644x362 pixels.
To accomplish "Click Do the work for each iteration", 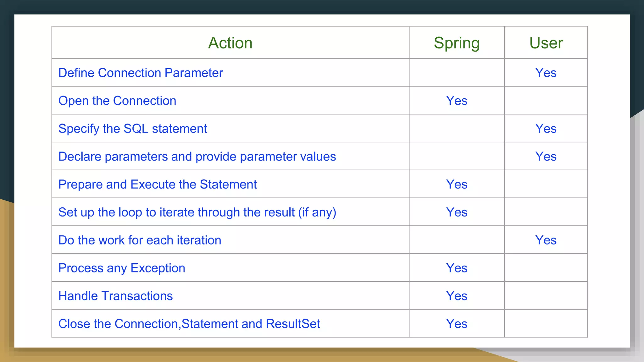I will click(140, 240).
